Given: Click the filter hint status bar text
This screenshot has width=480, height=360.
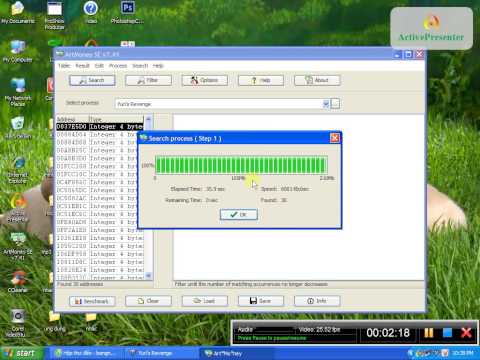Looking at the screenshot, I should coord(251,284).
